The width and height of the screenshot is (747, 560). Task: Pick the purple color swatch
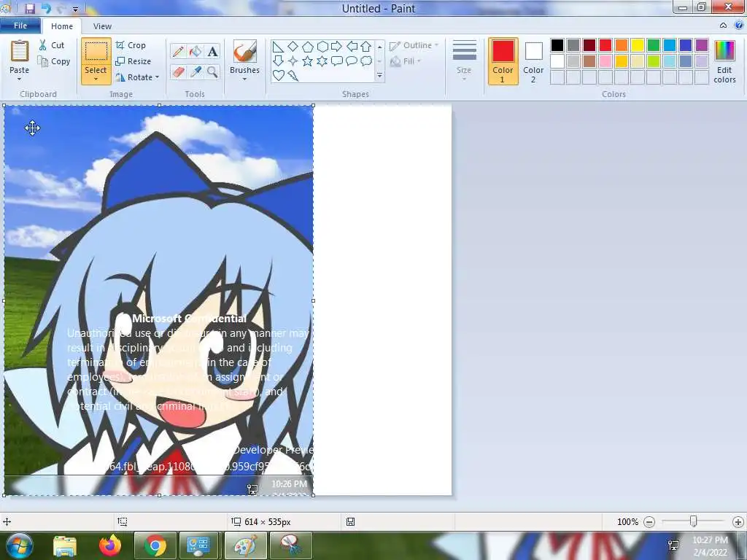click(x=702, y=45)
